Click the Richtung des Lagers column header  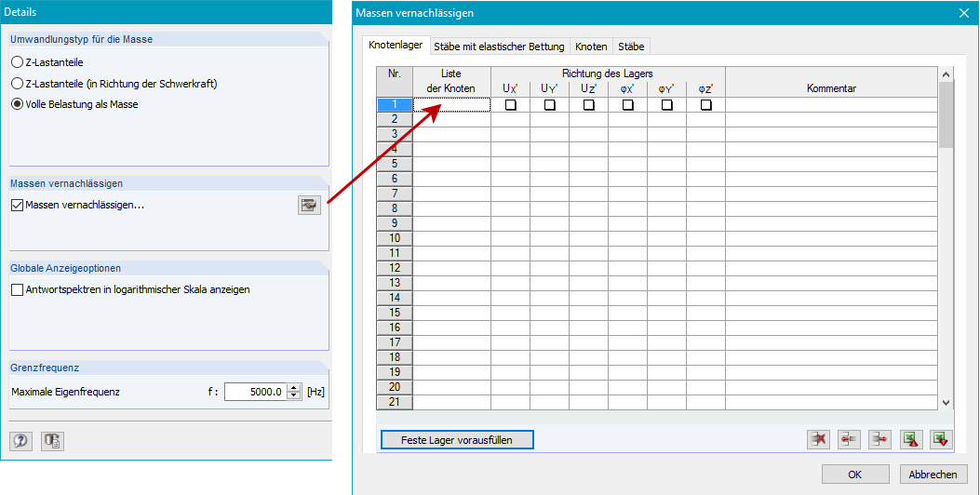coord(608,74)
